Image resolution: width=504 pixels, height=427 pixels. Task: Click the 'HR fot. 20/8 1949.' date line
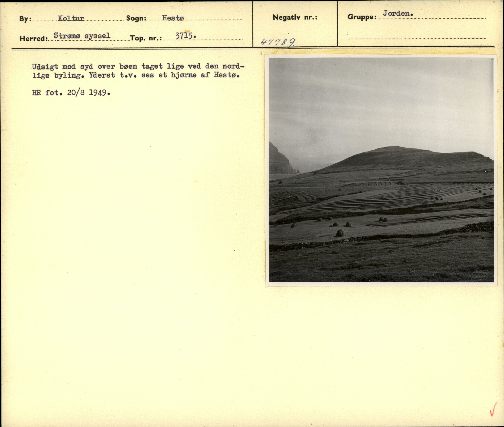click(x=71, y=93)
